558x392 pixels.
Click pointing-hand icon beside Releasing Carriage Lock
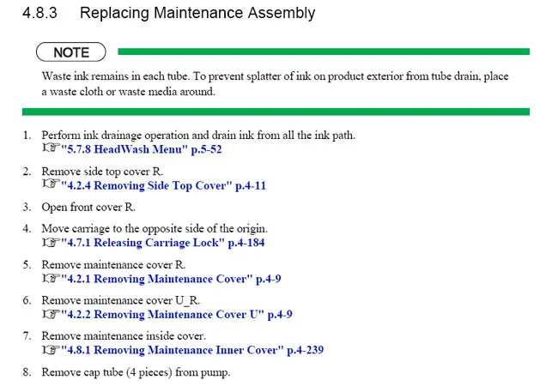(x=51, y=242)
